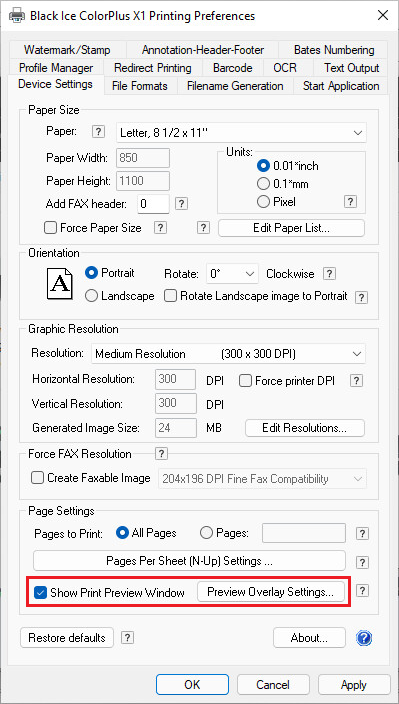
Task: Open the Paper size dropdown
Action: pyautogui.click(x=241, y=133)
